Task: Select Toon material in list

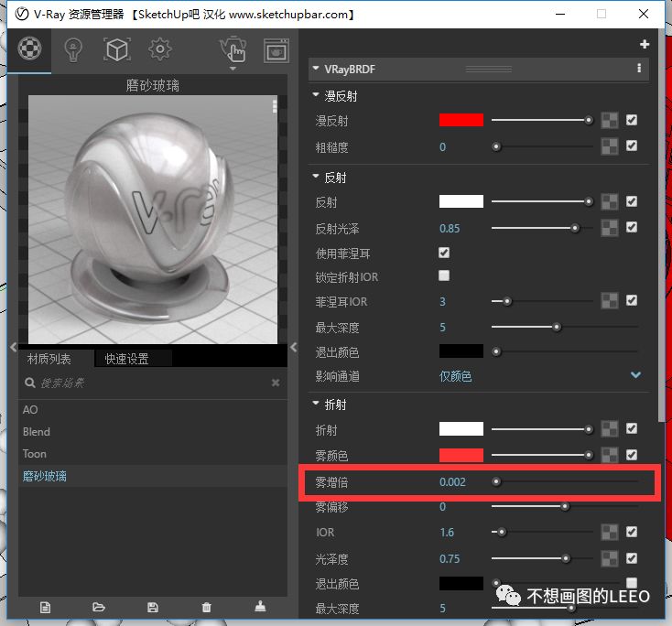Action: click(153, 453)
